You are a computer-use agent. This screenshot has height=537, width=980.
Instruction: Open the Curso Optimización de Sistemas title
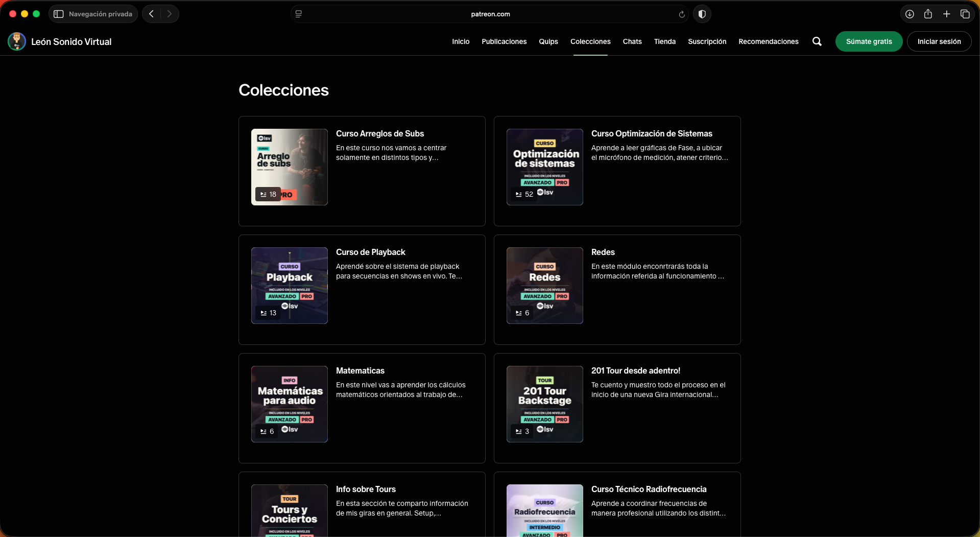[652, 133]
